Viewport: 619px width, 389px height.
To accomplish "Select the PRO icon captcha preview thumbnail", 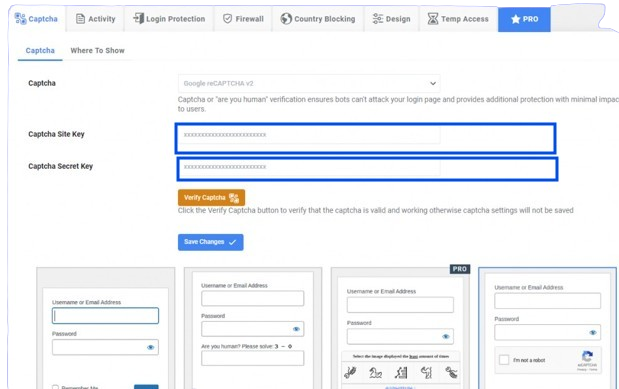I will [x=400, y=328].
